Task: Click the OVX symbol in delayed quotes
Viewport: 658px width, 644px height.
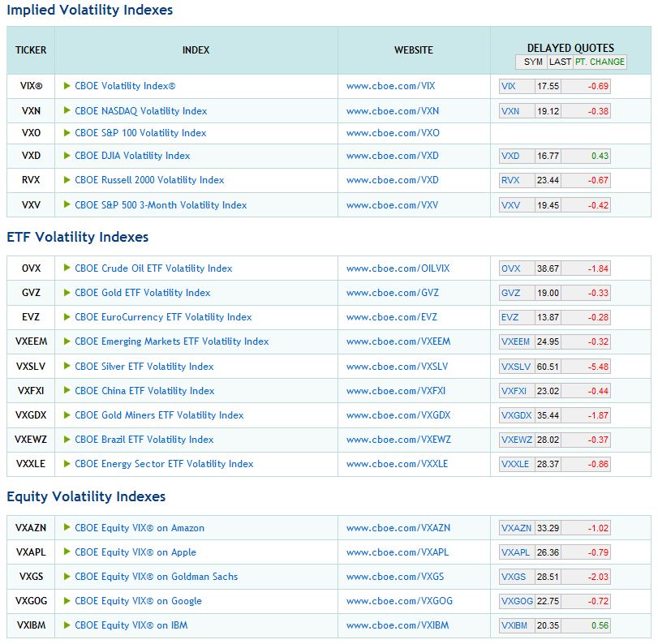Action: pos(510,268)
